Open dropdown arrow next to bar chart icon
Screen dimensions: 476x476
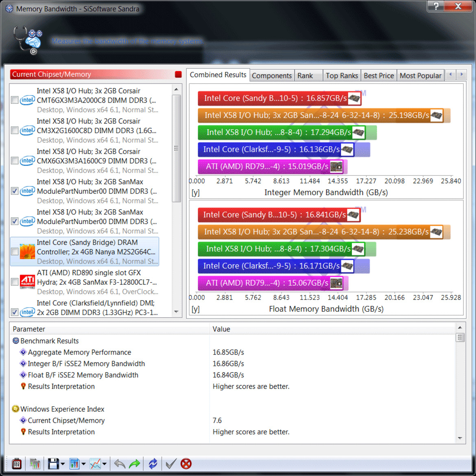83,464
